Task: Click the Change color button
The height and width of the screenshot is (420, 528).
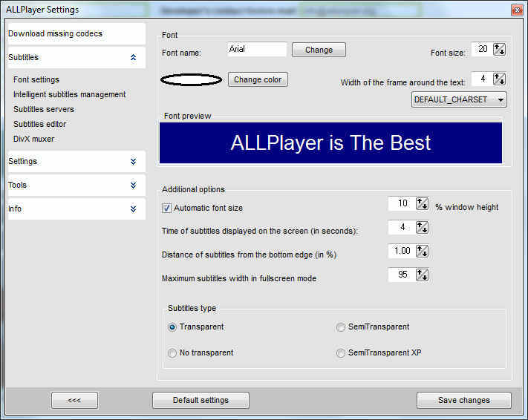Action: 258,79
